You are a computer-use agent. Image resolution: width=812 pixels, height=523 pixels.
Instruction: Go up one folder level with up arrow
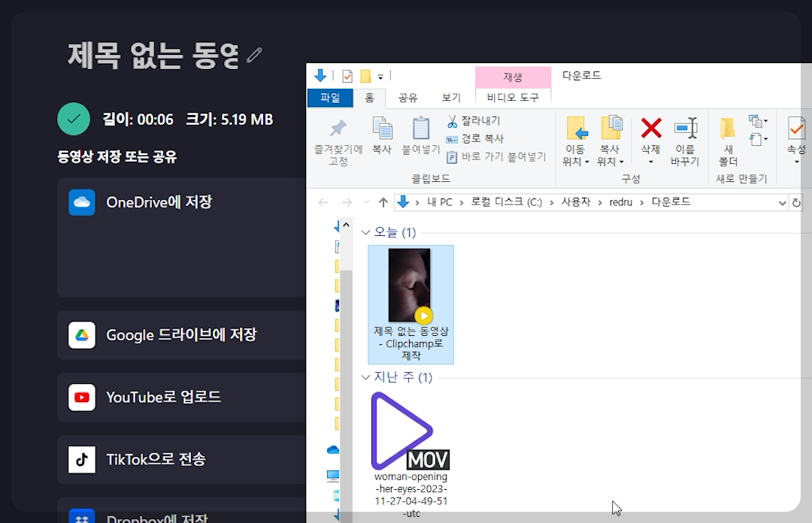point(383,202)
